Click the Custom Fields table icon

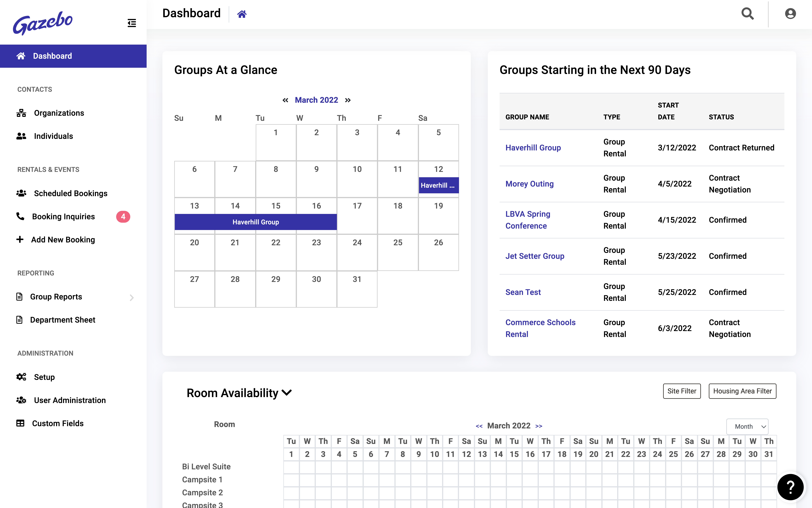20,423
